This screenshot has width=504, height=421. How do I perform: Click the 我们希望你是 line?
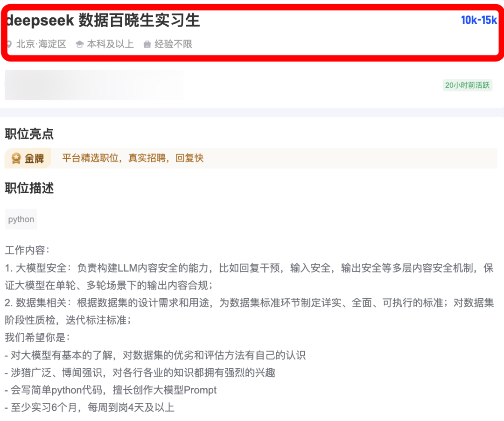[37, 337]
